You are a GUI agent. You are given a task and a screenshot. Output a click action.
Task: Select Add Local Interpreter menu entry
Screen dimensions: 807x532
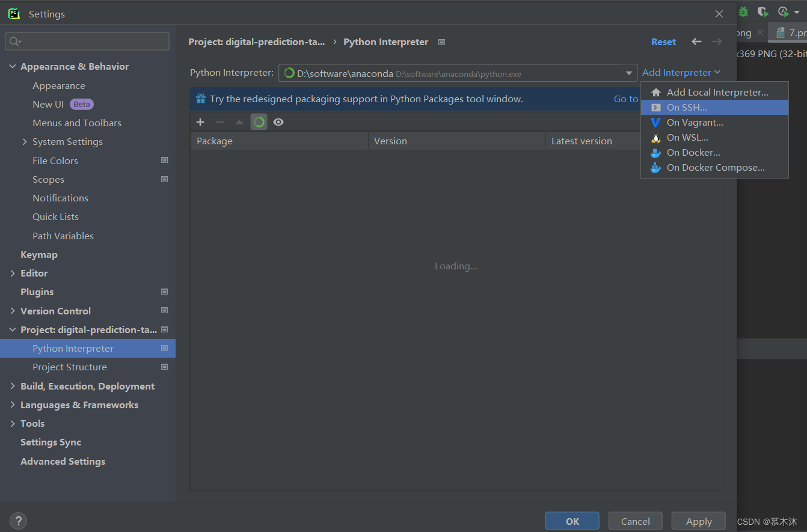click(714, 93)
